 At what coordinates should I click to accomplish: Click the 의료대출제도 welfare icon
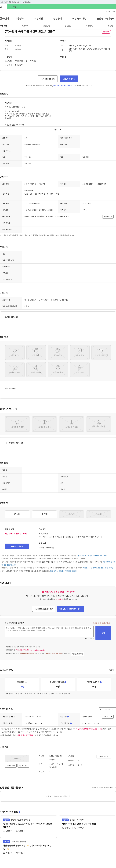(x=36, y=370)
